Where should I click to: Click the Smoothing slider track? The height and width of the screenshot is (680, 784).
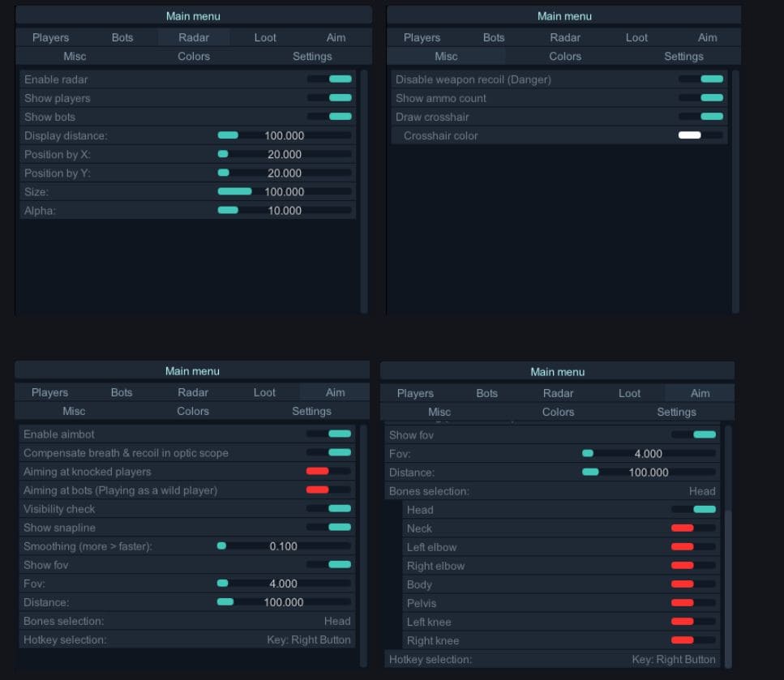(x=284, y=546)
